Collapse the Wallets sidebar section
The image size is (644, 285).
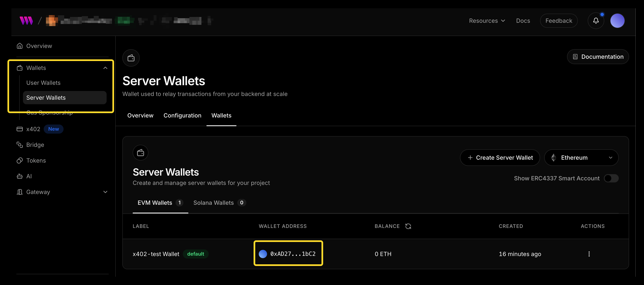tap(105, 68)
